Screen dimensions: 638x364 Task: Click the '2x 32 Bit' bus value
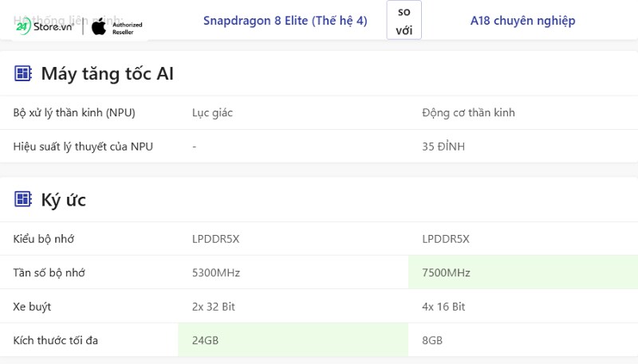pyautogui.click(x=214, y=307)
